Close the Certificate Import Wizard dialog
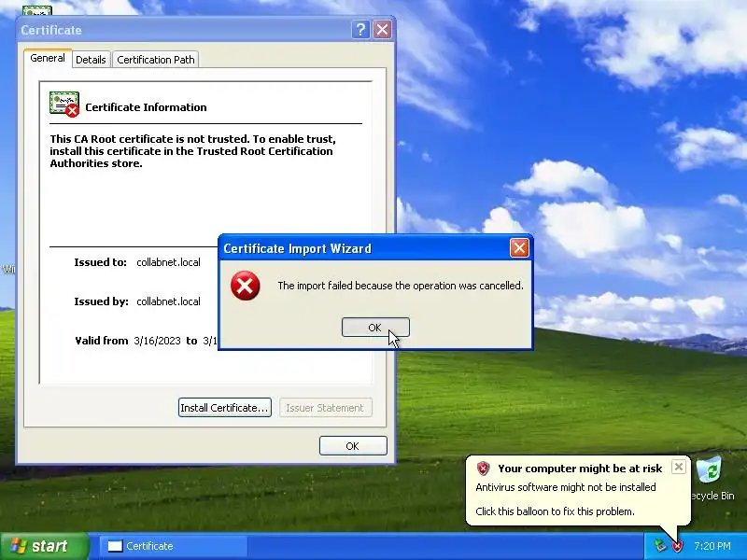Viewport: 747px width, 560px height. [x=519, y=247]
